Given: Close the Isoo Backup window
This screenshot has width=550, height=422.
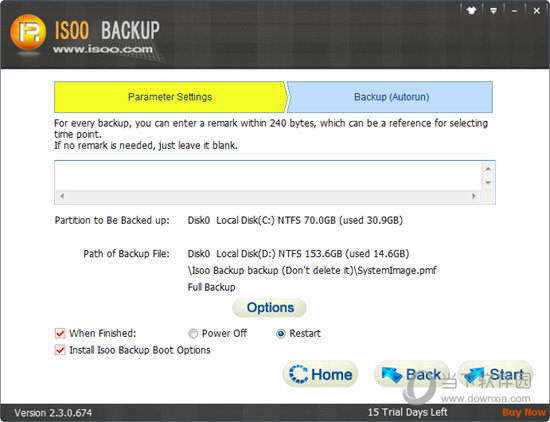Looking at the screenshot, I should click(x=536, y=11).
